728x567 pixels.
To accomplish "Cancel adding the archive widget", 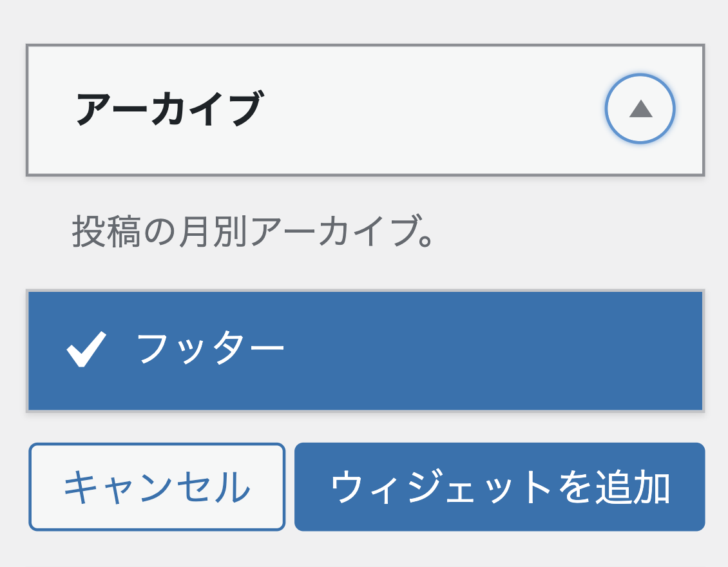I will [x=157, y=487].
